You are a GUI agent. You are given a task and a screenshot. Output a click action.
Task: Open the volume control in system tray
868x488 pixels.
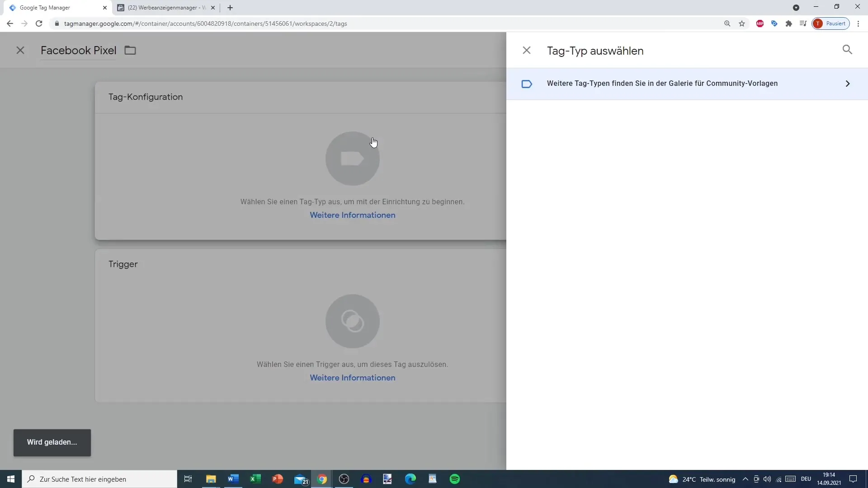pos(767,479)
